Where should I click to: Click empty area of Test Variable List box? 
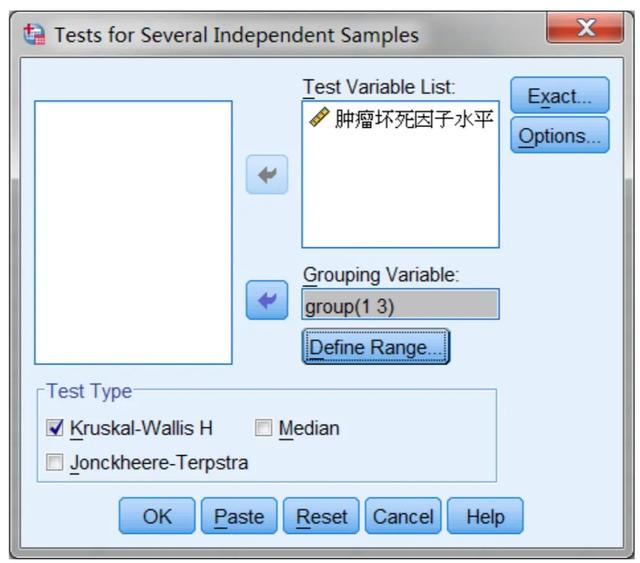400,190
